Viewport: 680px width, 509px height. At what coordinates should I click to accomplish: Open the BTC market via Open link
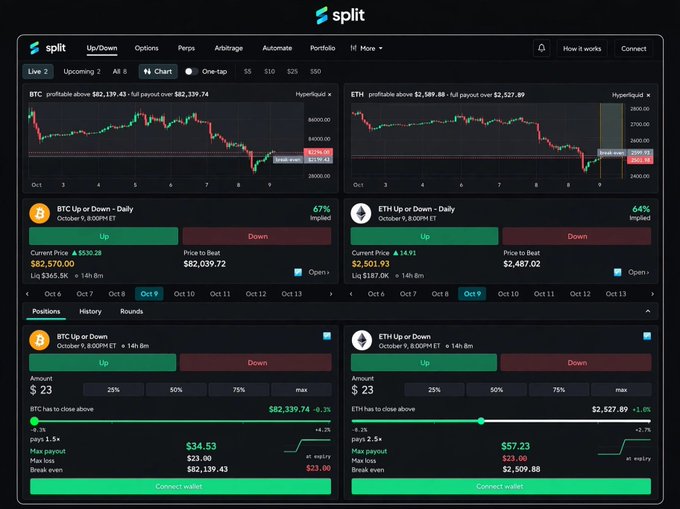pos(319,272)
